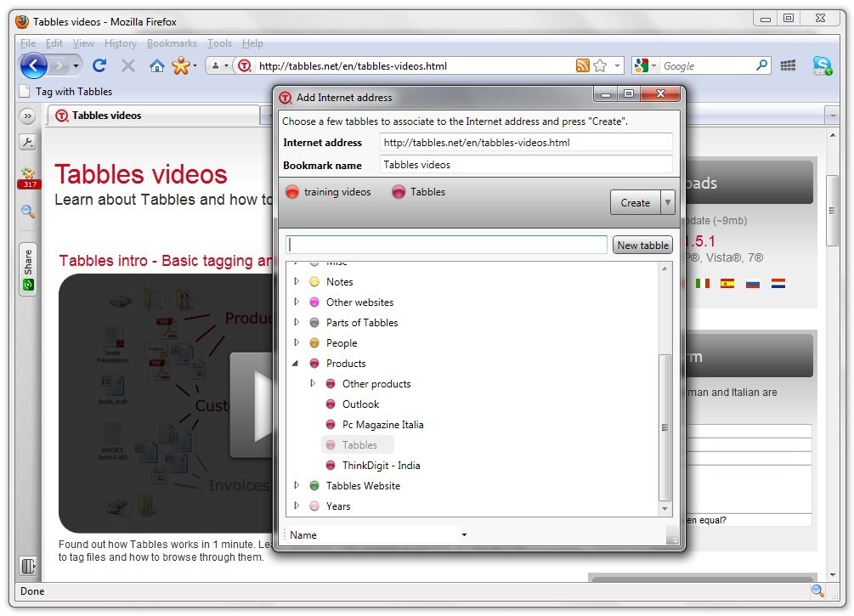
Task: Open the Create button dropdown arrow
Action: point(668,202)
